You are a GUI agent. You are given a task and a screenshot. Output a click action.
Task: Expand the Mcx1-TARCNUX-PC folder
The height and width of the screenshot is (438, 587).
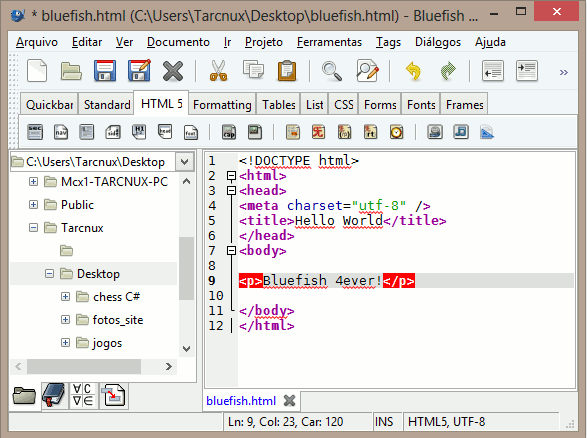click(x=33, y=182)
